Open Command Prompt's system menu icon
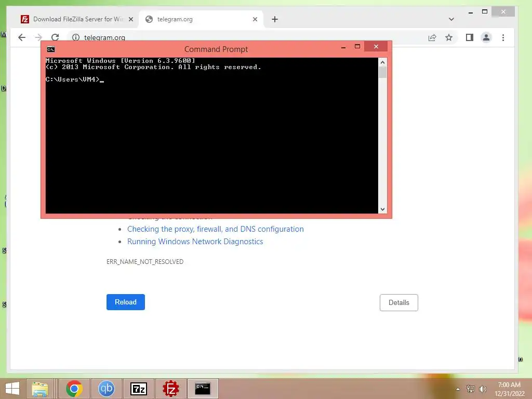This screenshot has width=532, height=399. coord(51,49)
